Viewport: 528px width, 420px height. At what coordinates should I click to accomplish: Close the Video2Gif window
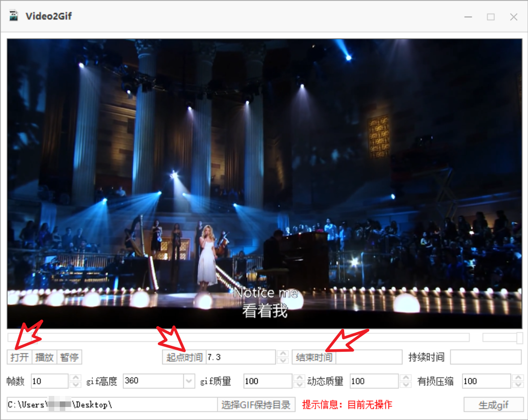[513, 17]
